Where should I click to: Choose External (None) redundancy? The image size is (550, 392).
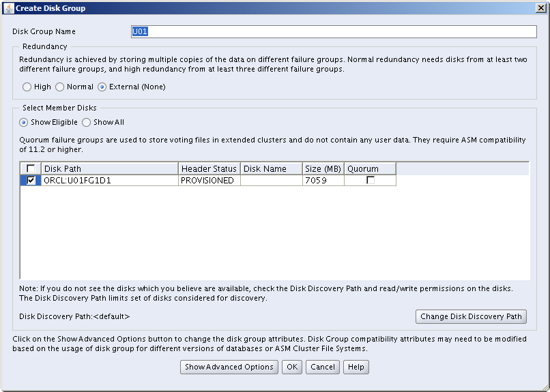click(102, 87)
